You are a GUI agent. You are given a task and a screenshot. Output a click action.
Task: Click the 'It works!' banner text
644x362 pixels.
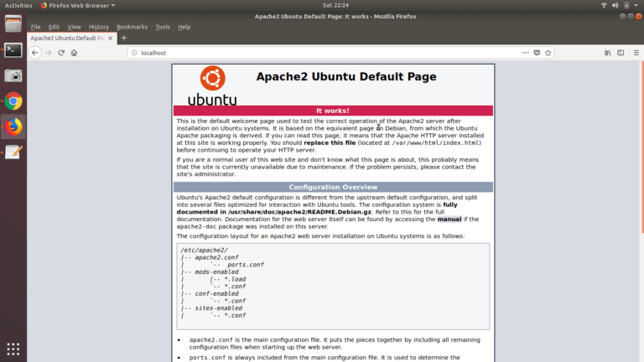(333, 111)
